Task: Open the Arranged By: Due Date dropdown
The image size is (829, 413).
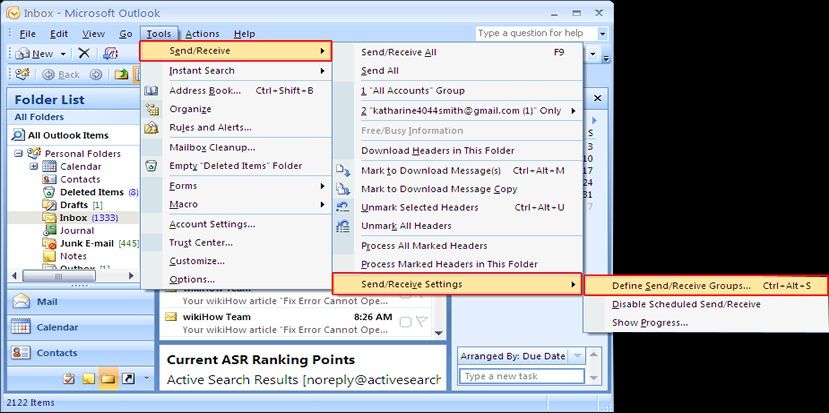Action: coord(578,356)
